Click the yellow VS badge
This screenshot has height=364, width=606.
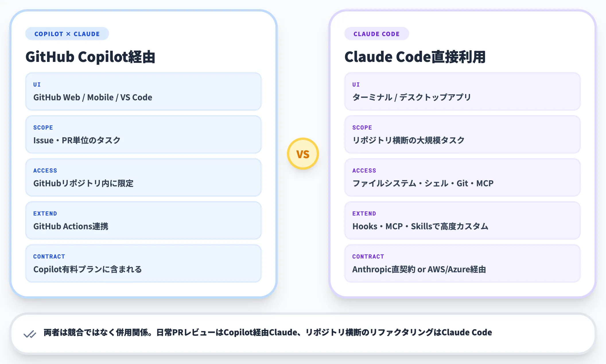click(303, 154)
